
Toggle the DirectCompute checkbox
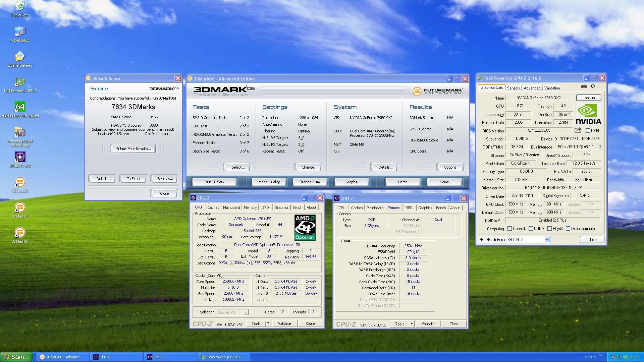click(x=568, y=229)
